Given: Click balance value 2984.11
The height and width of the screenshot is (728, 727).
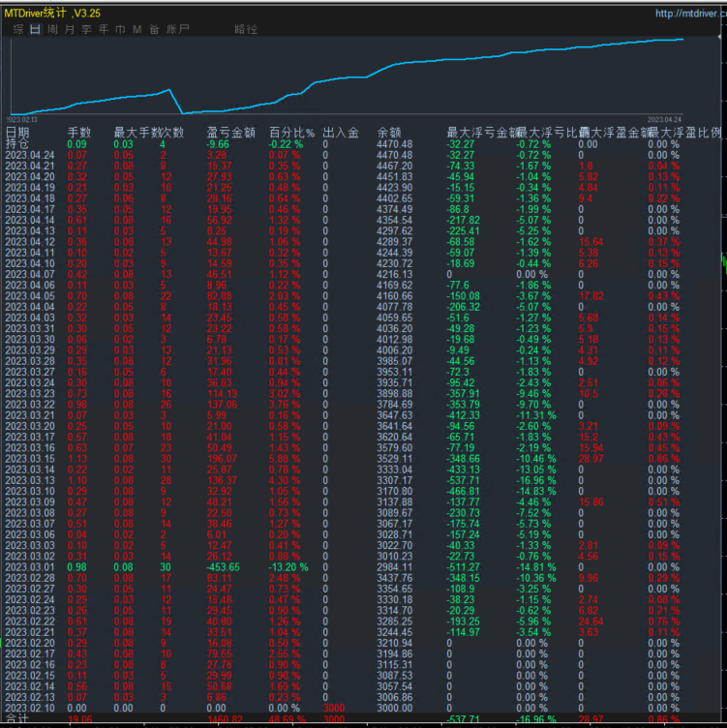Looking at the screenshot, I should coord(394,567).
